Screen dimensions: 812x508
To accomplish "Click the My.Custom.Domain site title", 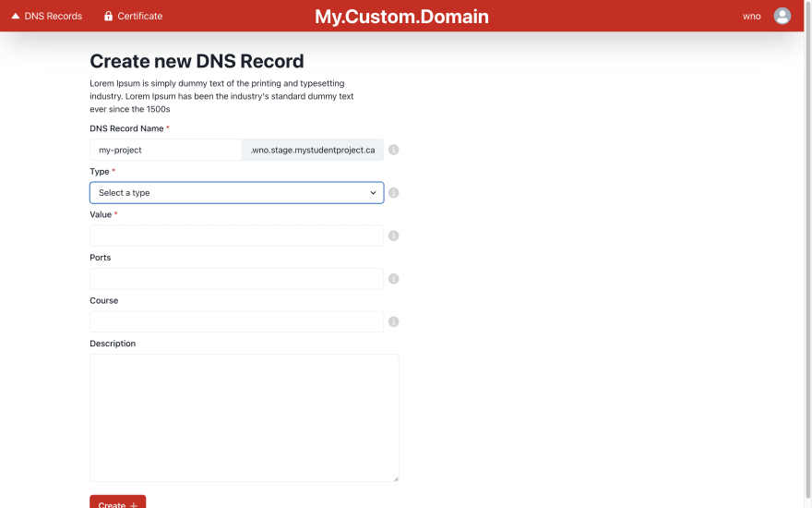I will coord(401,17).
